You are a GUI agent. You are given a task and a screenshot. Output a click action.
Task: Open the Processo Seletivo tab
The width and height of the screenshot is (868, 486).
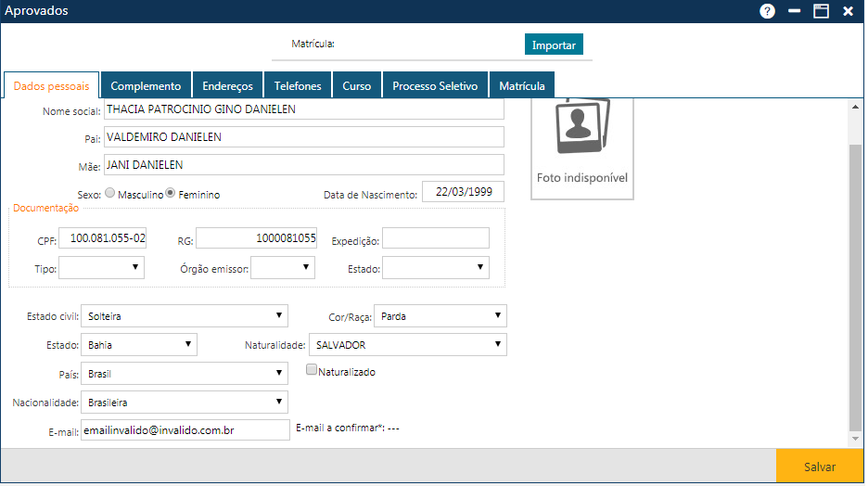point(435,86)
